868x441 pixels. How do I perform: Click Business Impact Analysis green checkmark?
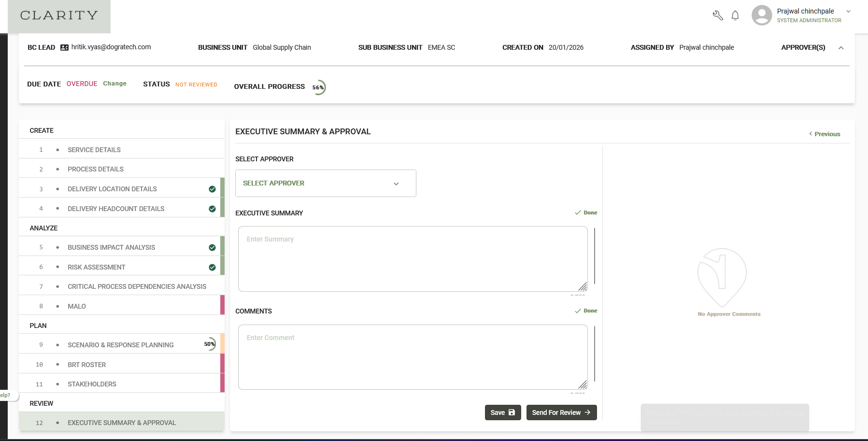[212, 247]
